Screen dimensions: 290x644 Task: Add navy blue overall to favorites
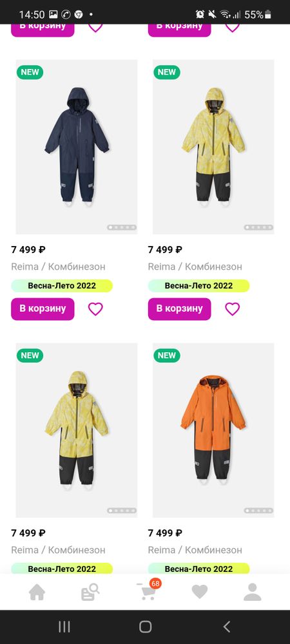(x=96, y=309)
